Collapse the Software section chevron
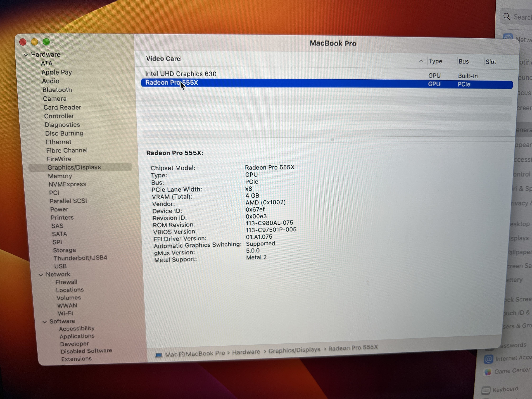 [44, 322]
